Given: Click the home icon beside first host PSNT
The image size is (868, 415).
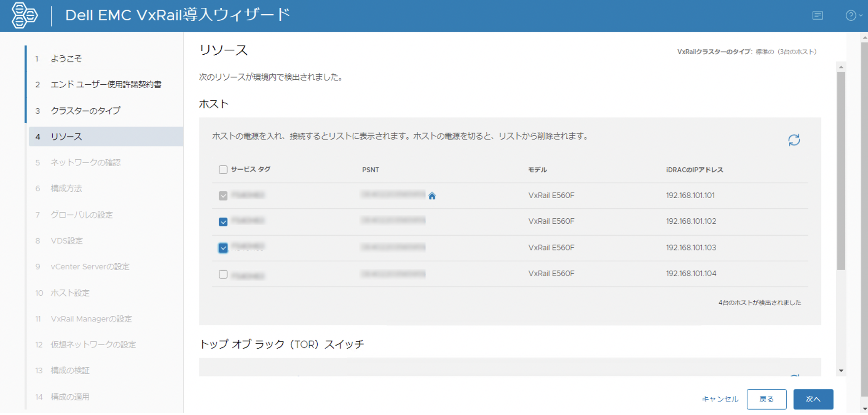Looking at the screenshot, I should point(432,196).
